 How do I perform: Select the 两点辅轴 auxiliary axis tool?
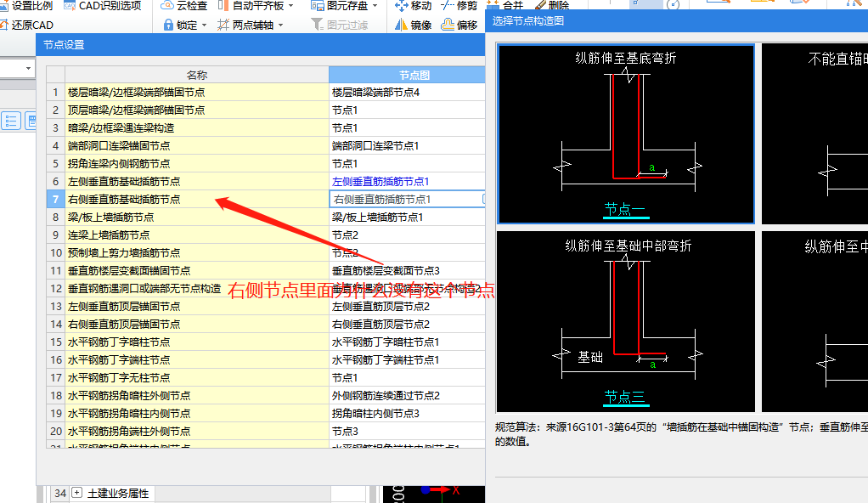(x=245, y=25)
